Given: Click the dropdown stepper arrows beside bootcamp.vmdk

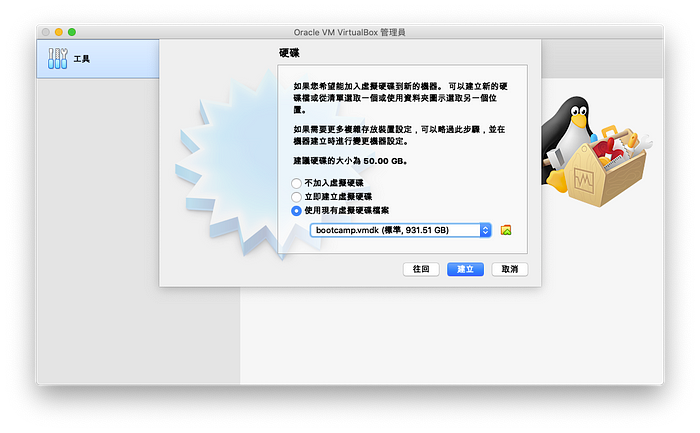Looking at the screenshot, I should [485, 230].
